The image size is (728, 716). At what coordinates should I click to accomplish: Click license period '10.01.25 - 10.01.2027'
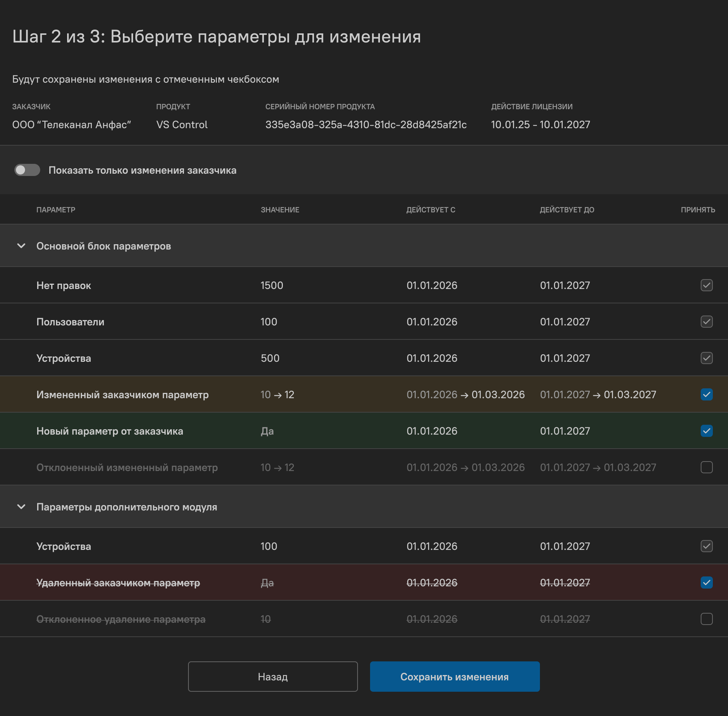click(x=541, y=125)
